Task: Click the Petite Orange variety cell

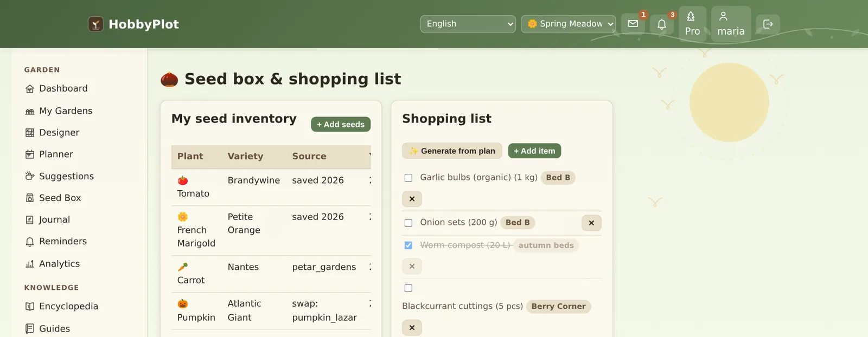Action: pyautogui.click(x=244, y=223)
